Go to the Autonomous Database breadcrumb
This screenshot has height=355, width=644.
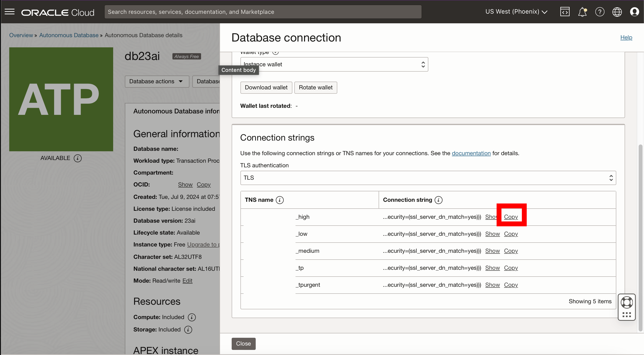(x=69, y=35)
